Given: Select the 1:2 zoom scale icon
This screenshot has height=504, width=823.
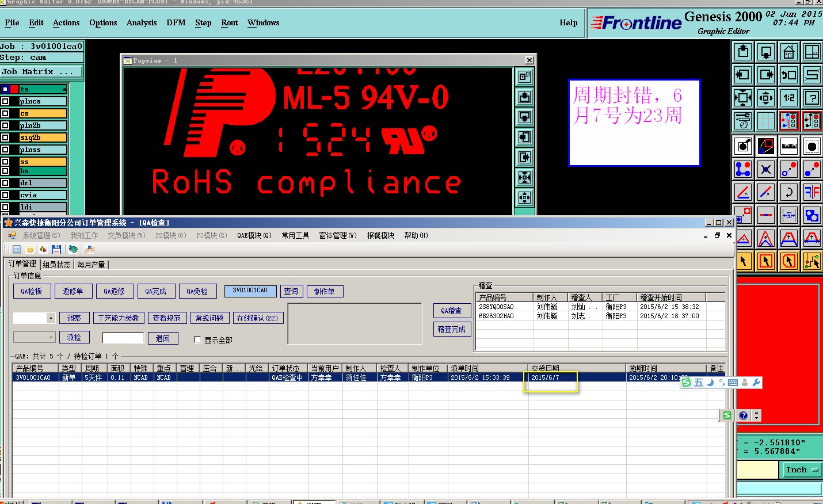Looking at the screenshot, I should click(789, 98).
